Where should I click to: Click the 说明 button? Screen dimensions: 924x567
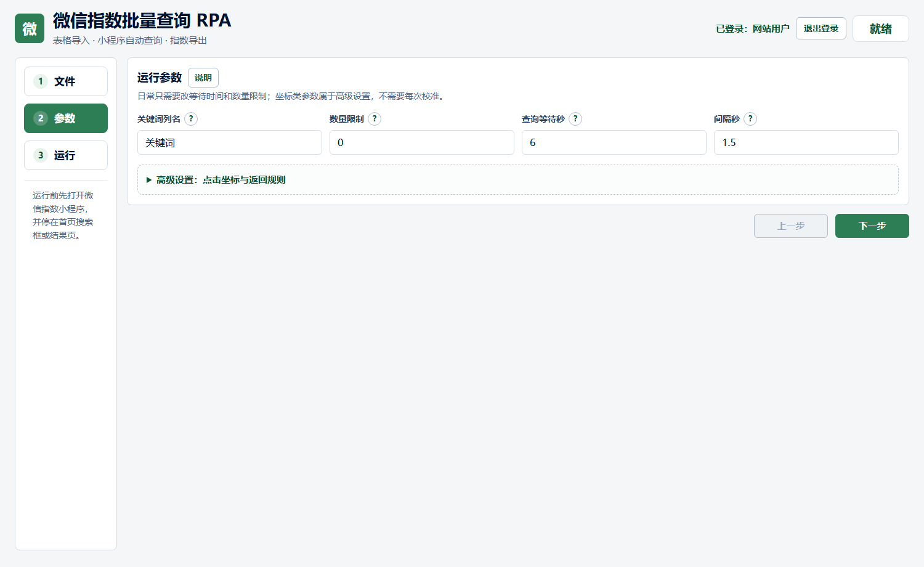[x=203, y=78]
